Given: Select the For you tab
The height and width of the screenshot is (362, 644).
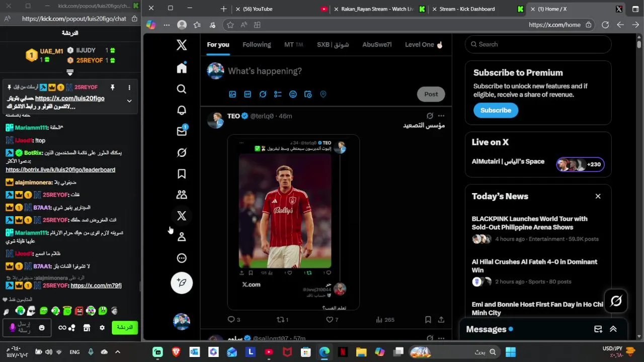Looking at the screenshot, I should (218, 44).
